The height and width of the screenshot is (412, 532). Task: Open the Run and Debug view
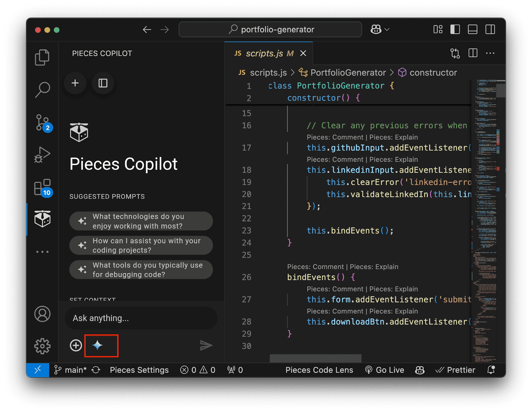[42, 155]
